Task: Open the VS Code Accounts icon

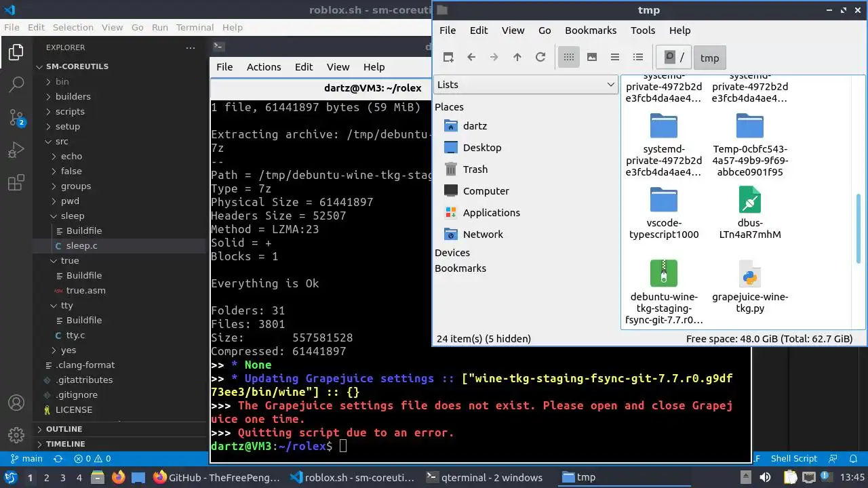Action: (16, 403)
